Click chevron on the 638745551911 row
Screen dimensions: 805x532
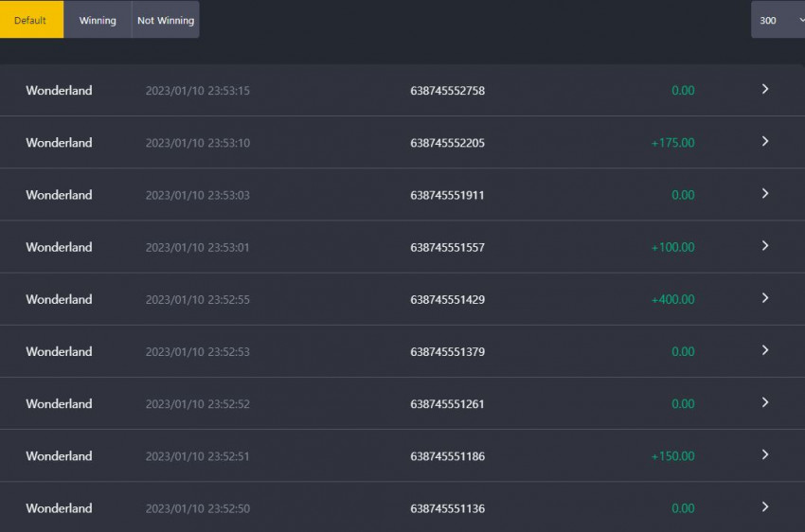pyautogui.click(x=765, y=194)
